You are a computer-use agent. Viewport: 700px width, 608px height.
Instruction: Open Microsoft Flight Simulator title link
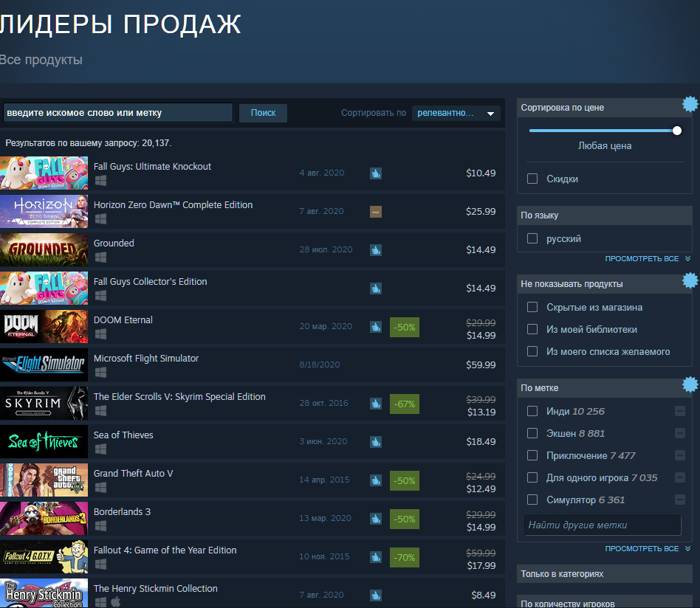(146, 358)
